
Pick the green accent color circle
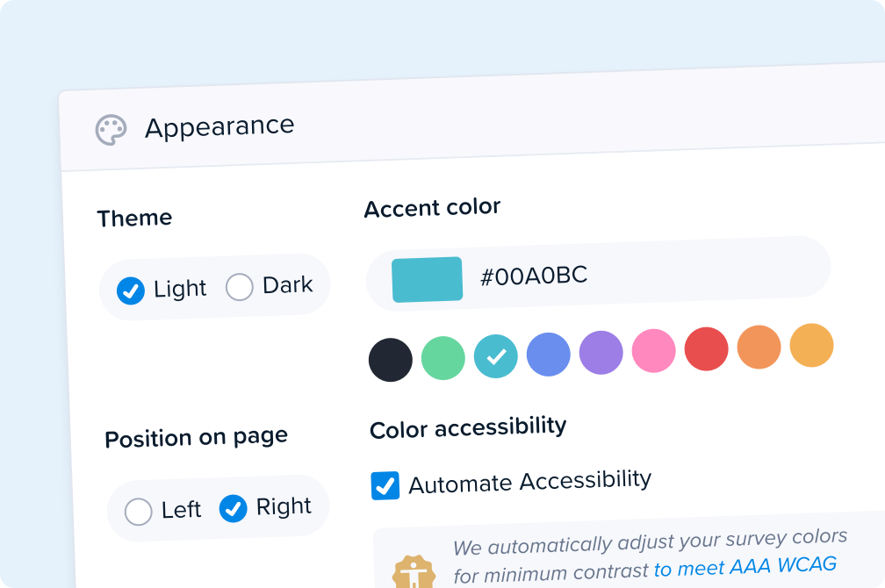(x=443, y=358)
